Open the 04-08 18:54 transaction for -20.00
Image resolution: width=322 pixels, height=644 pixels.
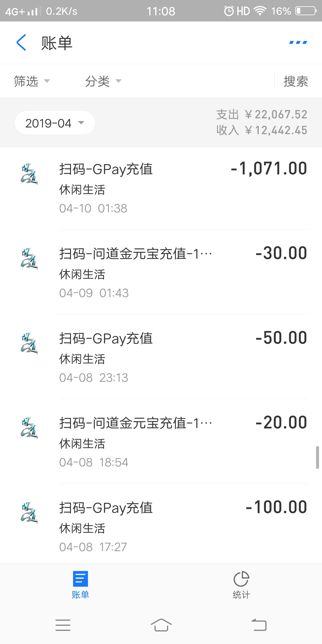tap(161, 441)
